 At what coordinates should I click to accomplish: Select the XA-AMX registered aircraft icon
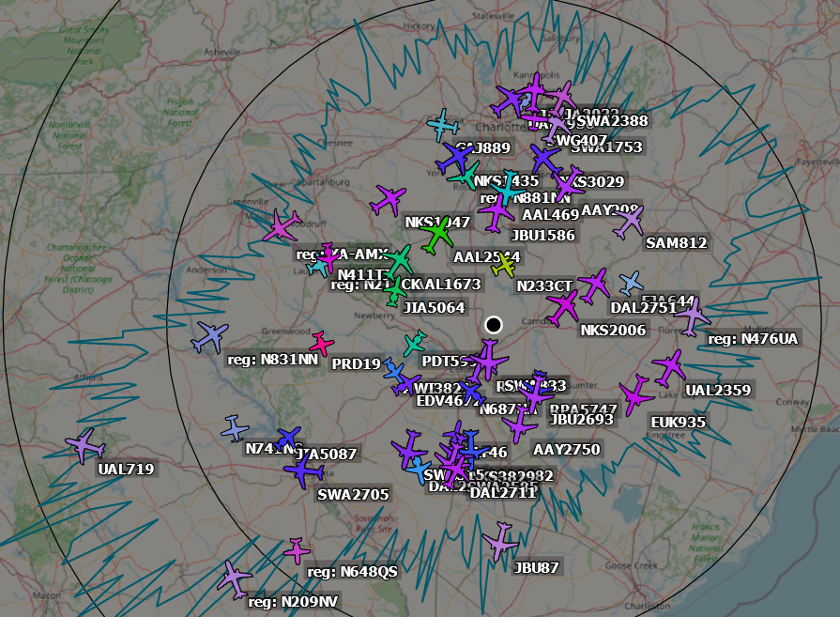pyautogui.click(x=328, y=256)
